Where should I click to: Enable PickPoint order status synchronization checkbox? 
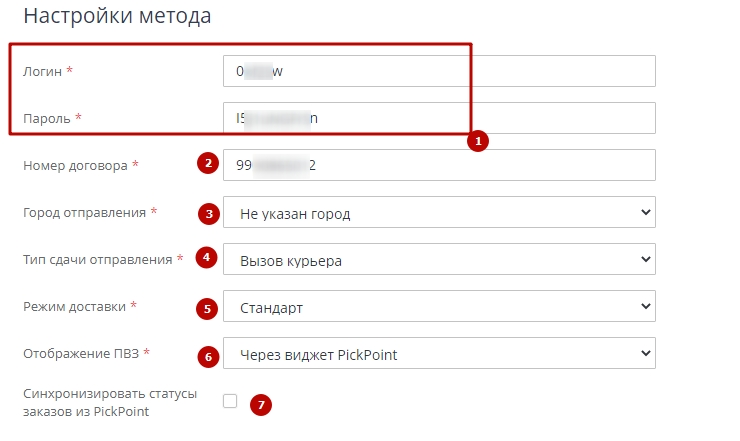coord(230,401)
